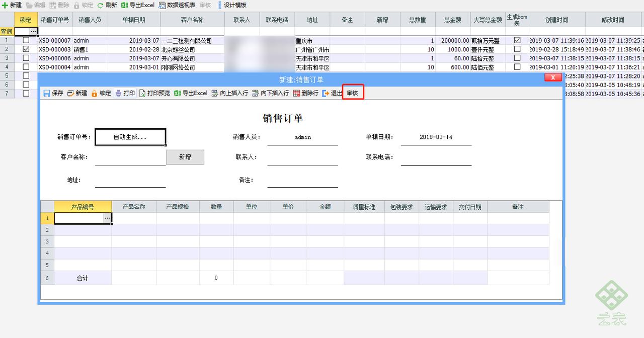Click the 保存 save icon in the order dialog

[47, 93]
